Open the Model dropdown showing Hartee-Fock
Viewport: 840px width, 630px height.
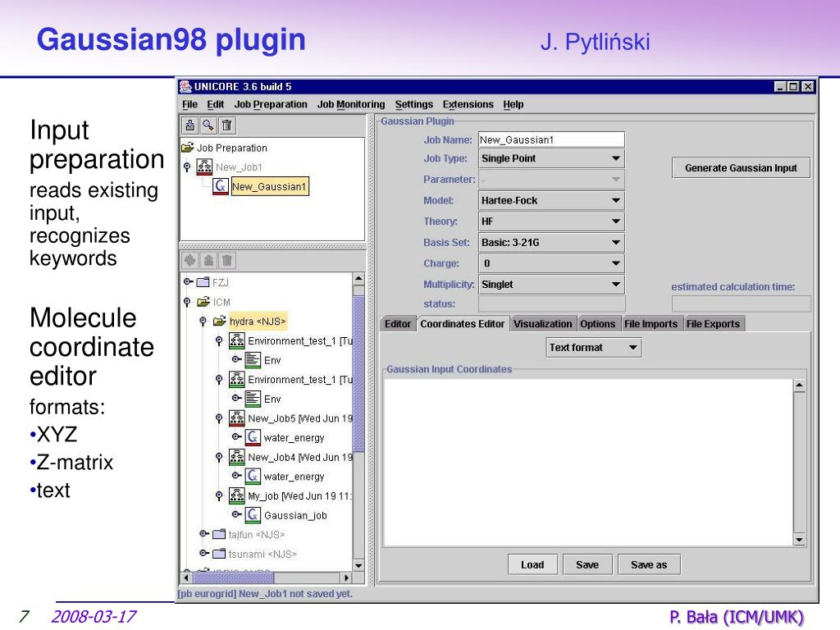tap(551, 200)
